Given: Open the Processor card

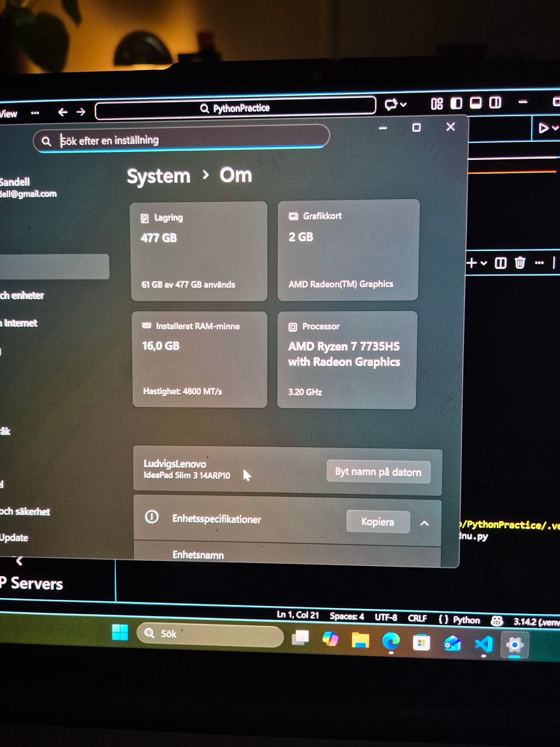Looking at the screenshot, I should click(x=347, y=359).
